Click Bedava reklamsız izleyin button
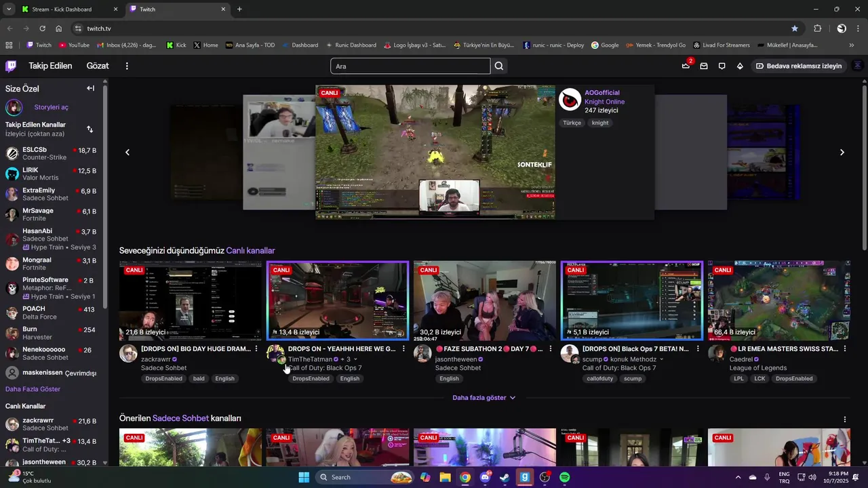 pos(798,66)
